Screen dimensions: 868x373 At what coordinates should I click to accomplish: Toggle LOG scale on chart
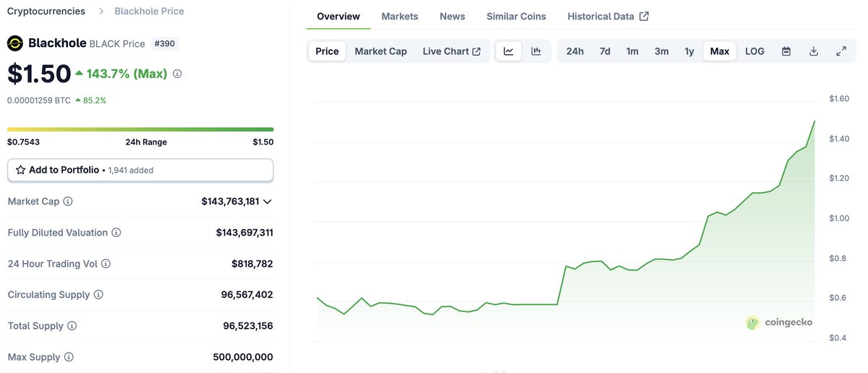(754, 51)
